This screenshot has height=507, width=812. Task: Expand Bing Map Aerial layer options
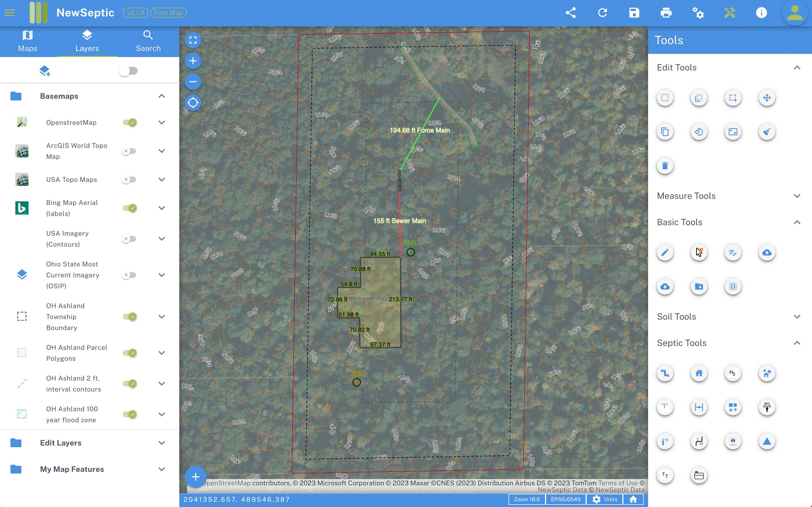[161, 208]
